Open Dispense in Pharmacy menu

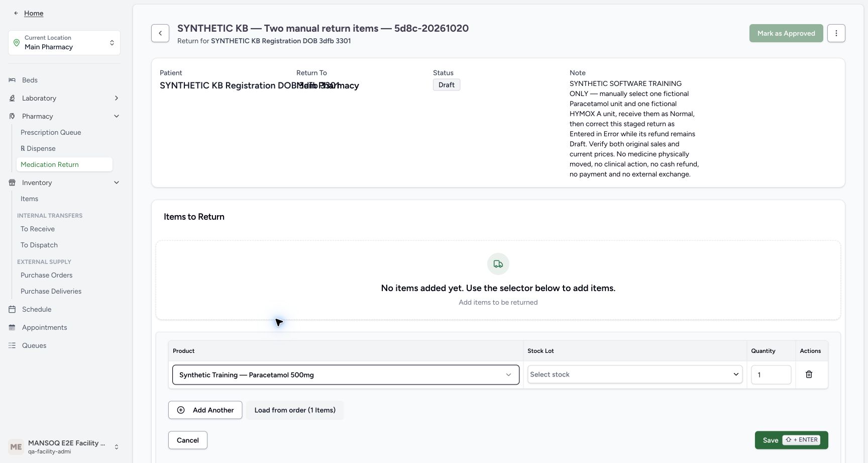pos(38,148)
